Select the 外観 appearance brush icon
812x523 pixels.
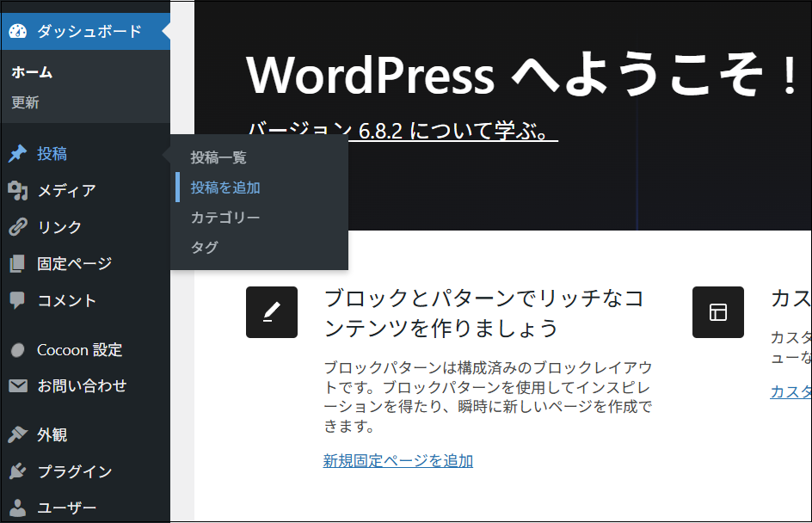15,435
